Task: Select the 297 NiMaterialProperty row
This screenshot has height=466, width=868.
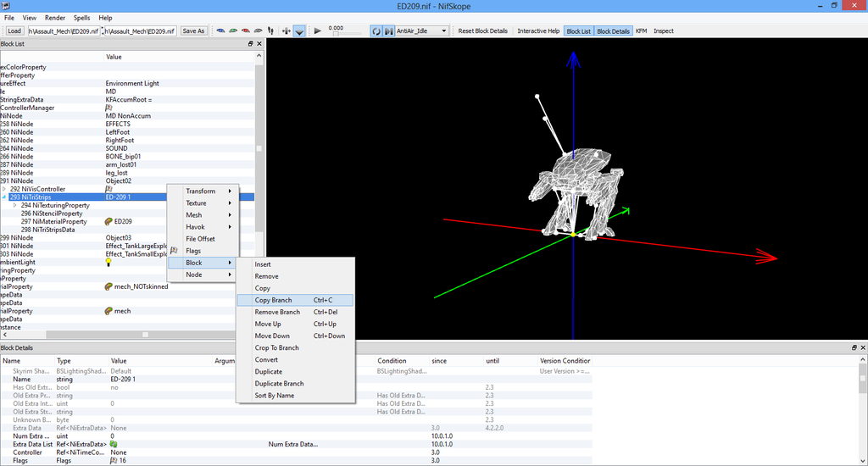Action: point(53,221)
